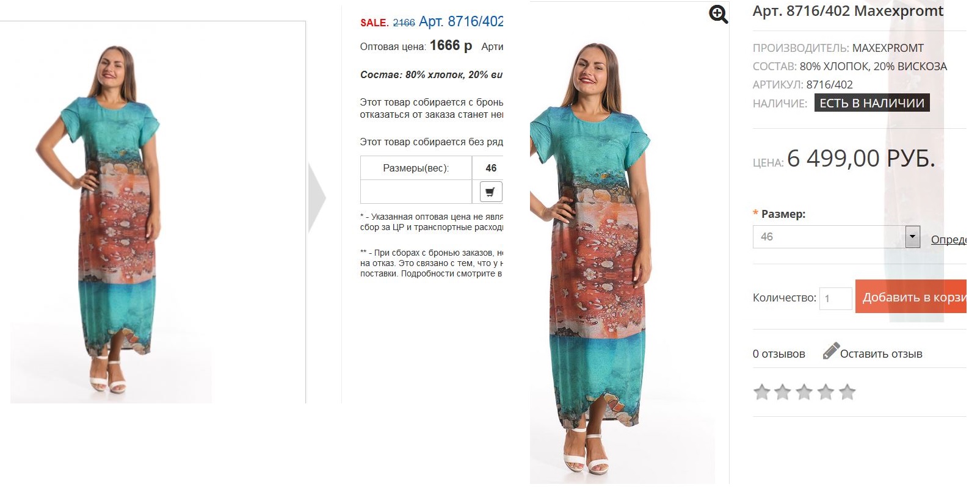Open the Оставить отзыв link

pyautogui.click(x=881, y=354)
